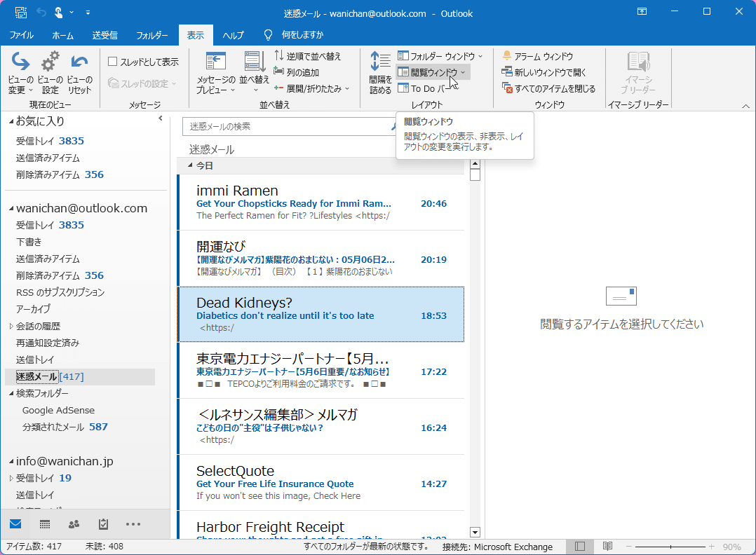Collapse the お気に入り section
Screen dimensions: 756x555
[11, 123]
